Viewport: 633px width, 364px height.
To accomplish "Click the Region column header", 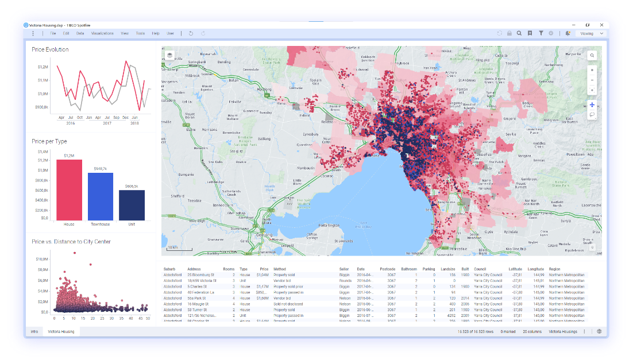I will point(554,269).
